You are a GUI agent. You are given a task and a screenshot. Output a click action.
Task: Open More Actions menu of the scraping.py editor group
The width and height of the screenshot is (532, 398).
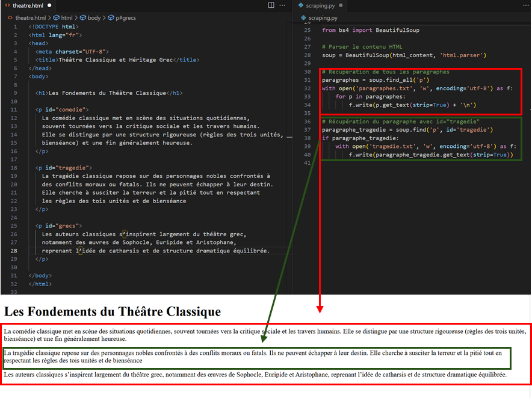[526, 5]
